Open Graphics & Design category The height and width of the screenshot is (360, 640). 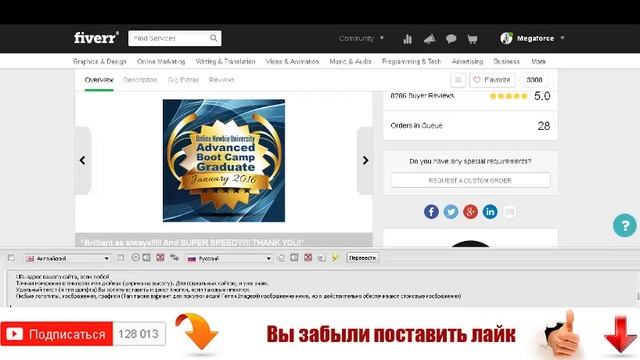click(100, 61)
